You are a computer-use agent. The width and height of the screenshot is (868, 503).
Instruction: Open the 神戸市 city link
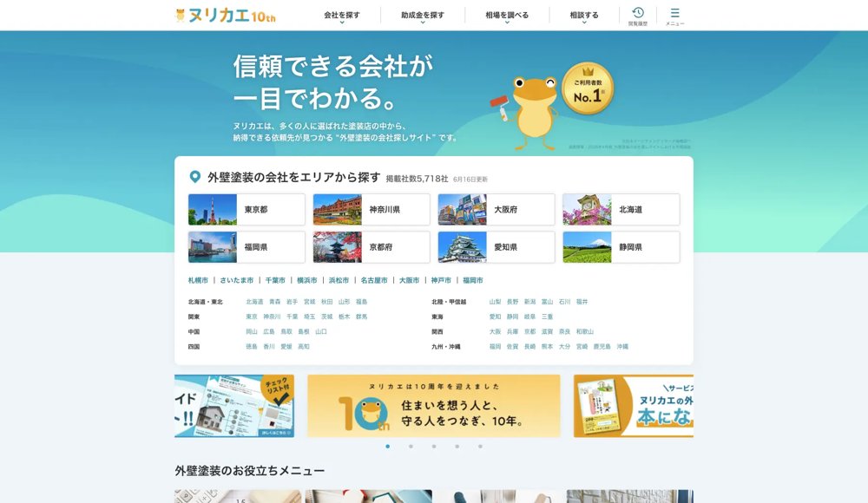[441, 280]
